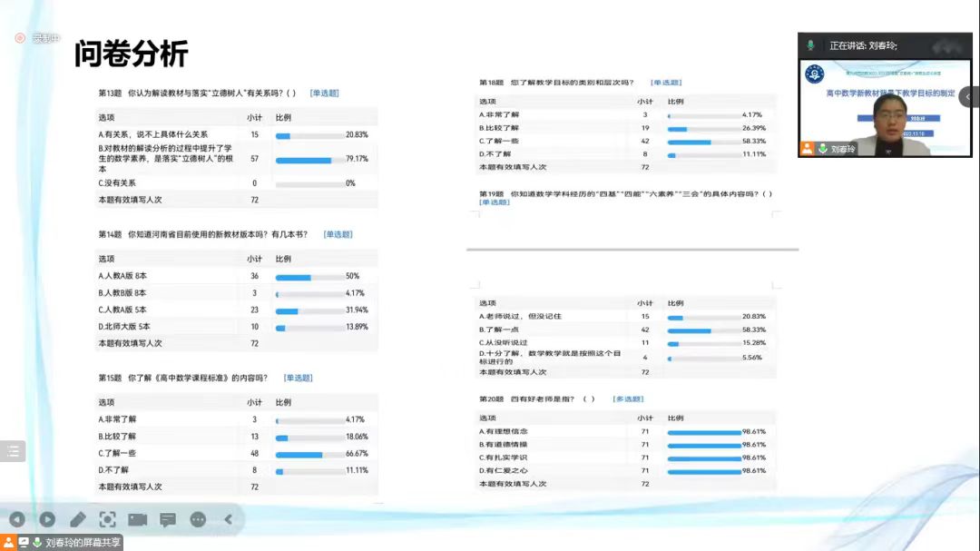Advance to next slide with play arrow
Screen dimensions: 980x551
[47, 519]
